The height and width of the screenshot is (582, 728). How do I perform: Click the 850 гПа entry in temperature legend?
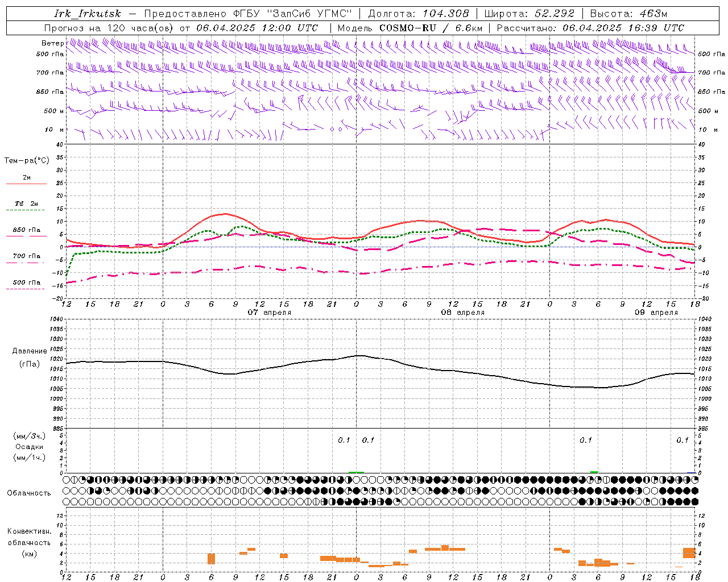click(27, 230)
